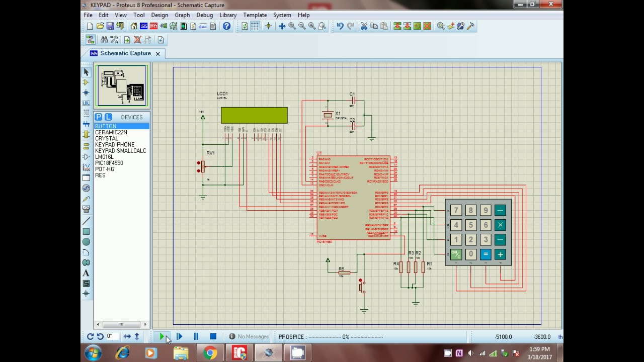
Task: Click the Step simulation button
Action: tap(179, 337)
